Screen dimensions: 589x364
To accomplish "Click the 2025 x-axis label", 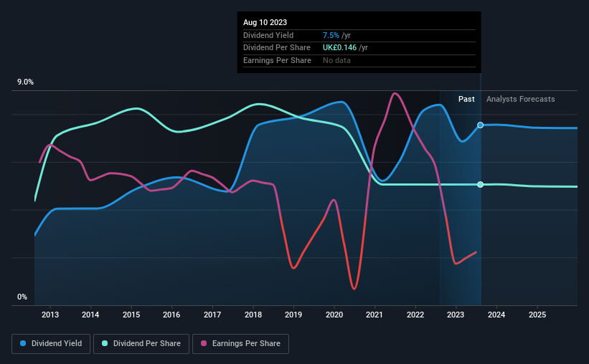I will 537,315.
